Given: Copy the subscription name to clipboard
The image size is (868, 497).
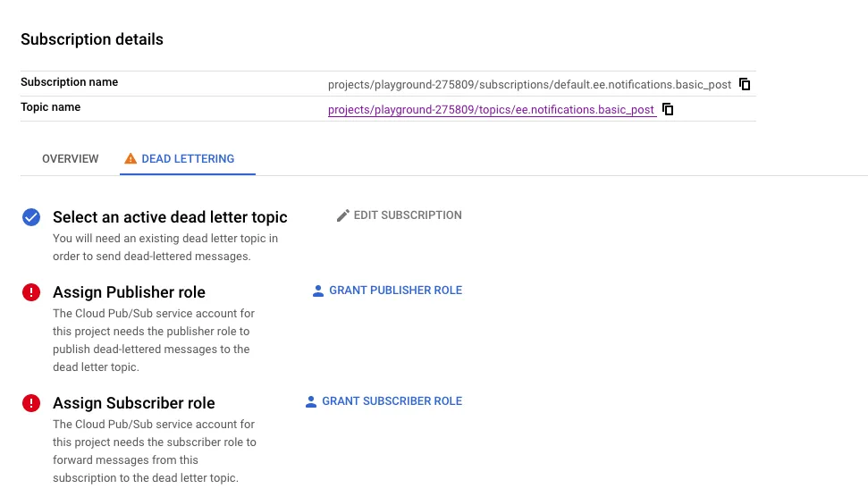Looking at the screenshot, I should click(745, 85).
